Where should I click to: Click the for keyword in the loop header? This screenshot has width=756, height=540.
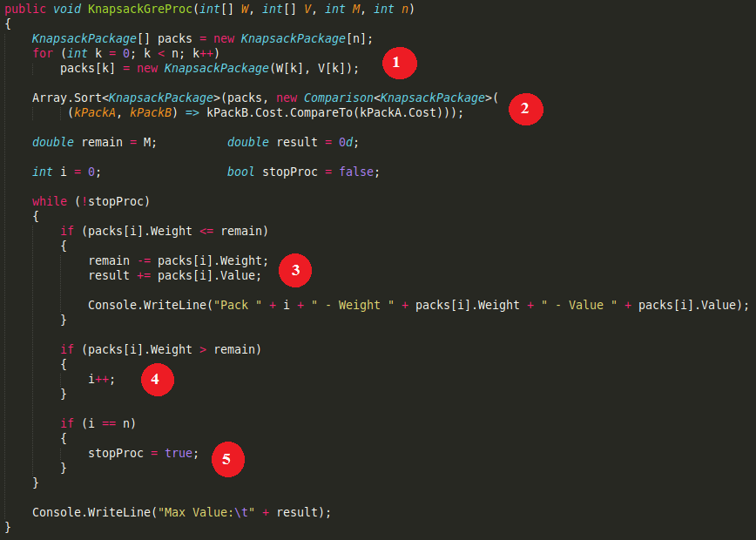[43, 53]
